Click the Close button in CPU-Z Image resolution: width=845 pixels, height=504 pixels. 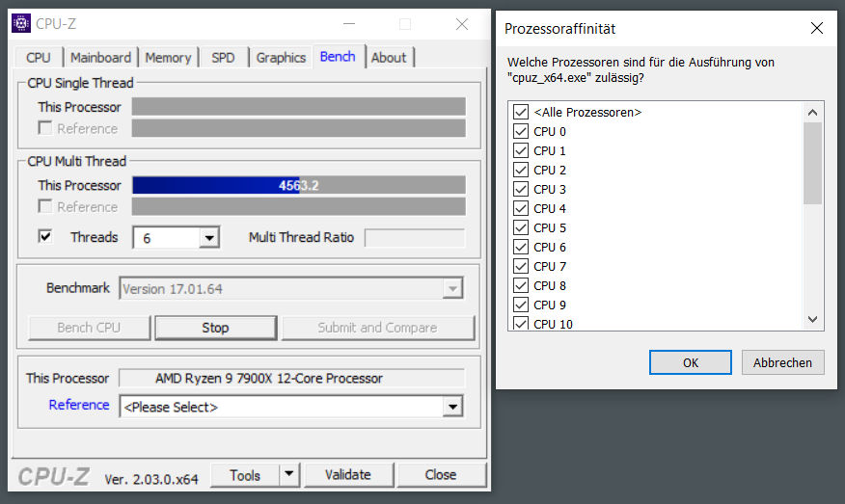441,475
